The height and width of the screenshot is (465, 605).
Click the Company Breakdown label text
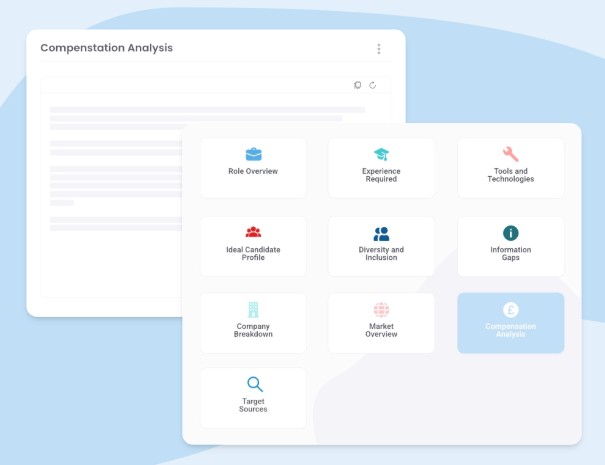(x=253, y=330)
